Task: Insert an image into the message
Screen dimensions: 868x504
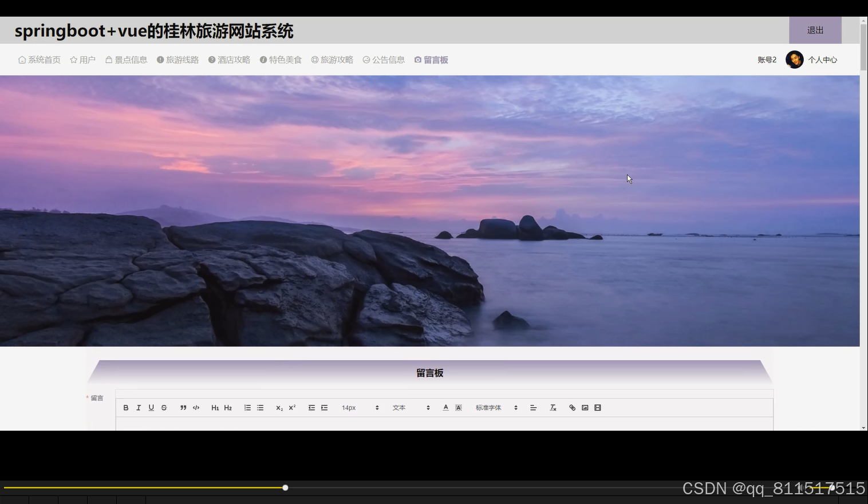Action: pos(585,407)
